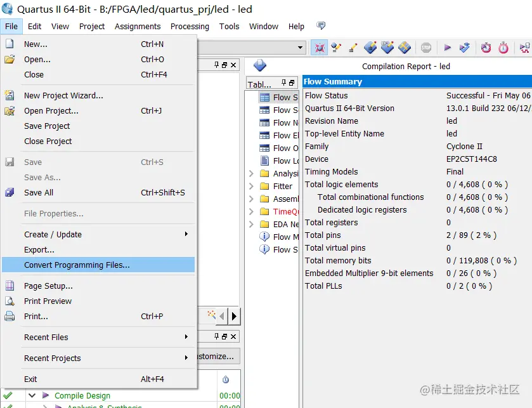Collapse the Compile Design task chevron
This screenshot has height=408, width=532.
32,395
